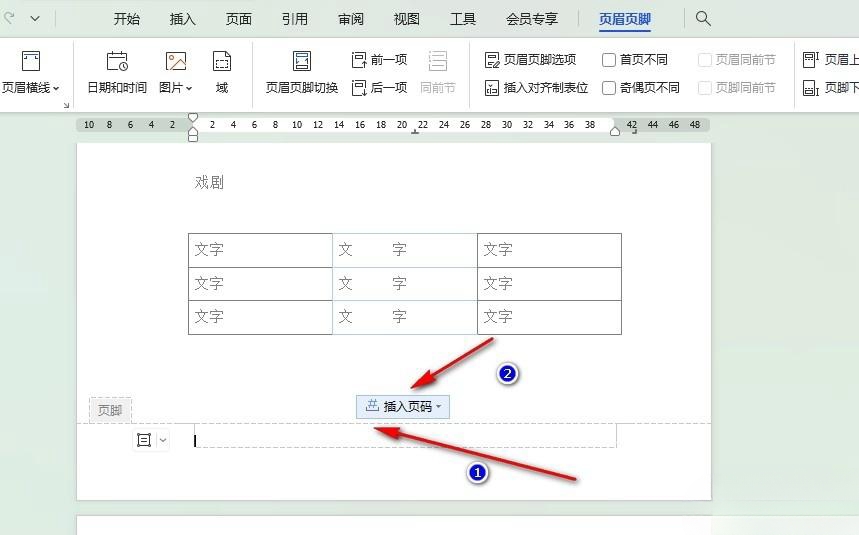Toggle the 页脚同前节 checkbox
Image resolution: width=859 pixels, height=535 pixels.
[705, 88]
